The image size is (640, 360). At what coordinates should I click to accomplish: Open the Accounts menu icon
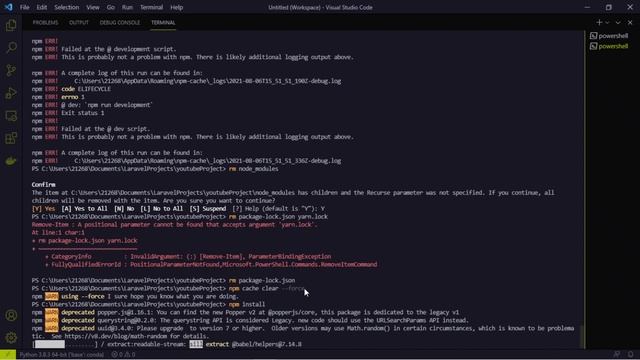point(11,316)
